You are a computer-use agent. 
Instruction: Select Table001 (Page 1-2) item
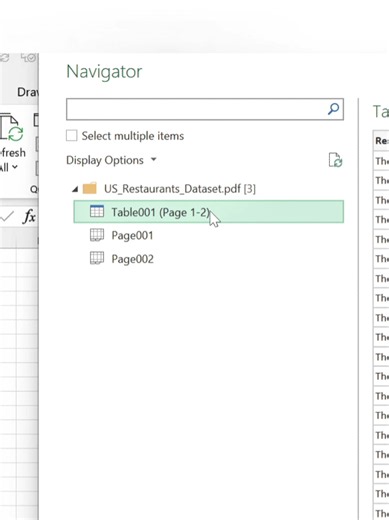click(x=209, y=212)
